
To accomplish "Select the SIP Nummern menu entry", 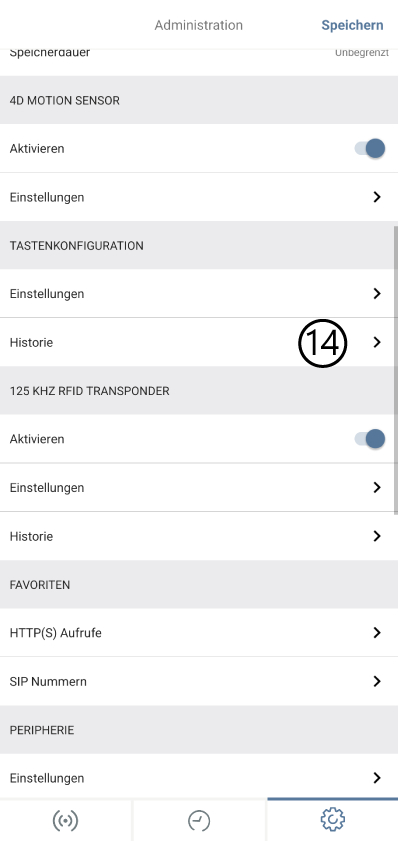I will (x=200, y=681).
